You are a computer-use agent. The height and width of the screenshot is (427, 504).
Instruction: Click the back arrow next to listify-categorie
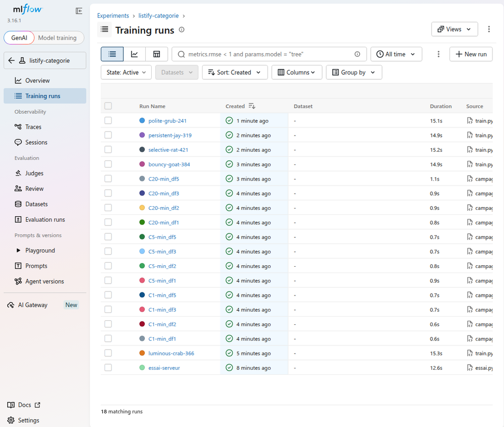(x=11, y=60)
